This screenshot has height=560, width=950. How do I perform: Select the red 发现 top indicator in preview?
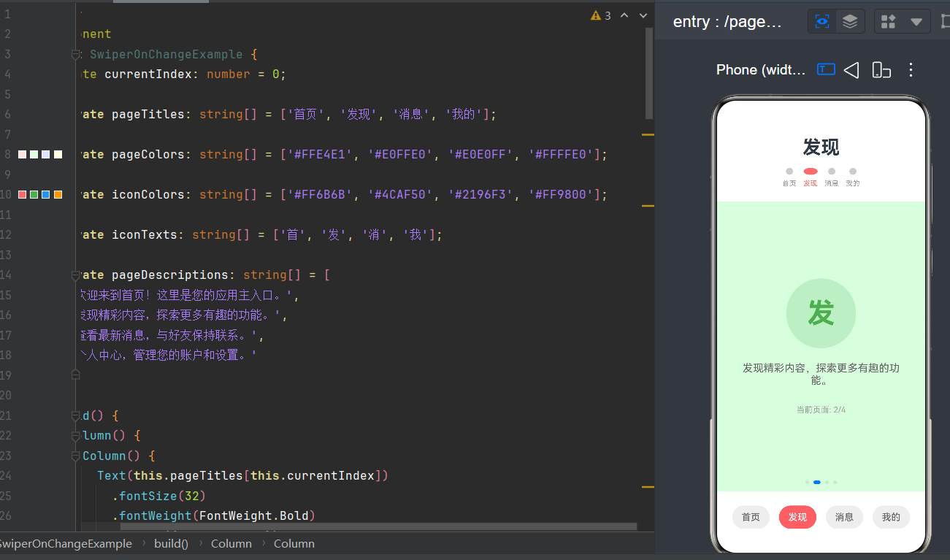click(x=811, y=172)
